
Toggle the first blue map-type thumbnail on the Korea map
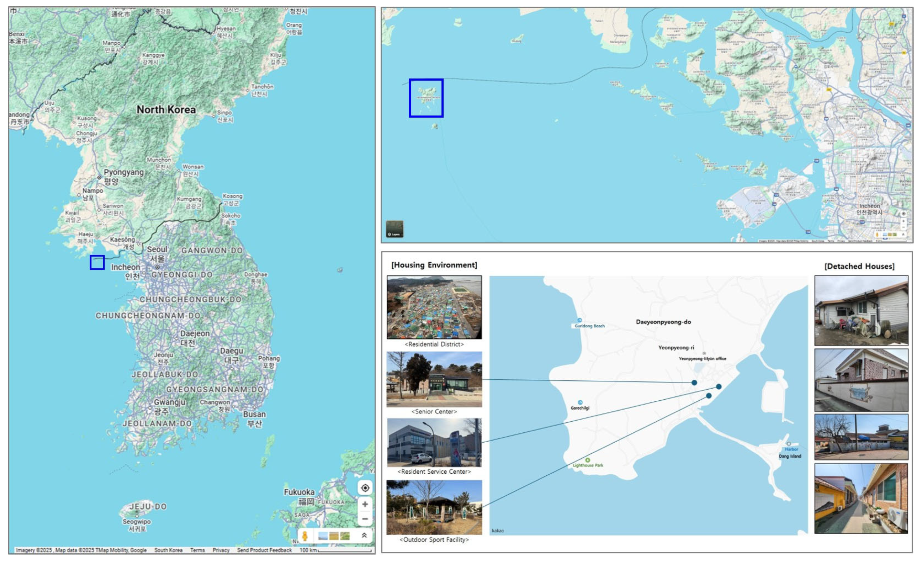(x=322, y=536)
